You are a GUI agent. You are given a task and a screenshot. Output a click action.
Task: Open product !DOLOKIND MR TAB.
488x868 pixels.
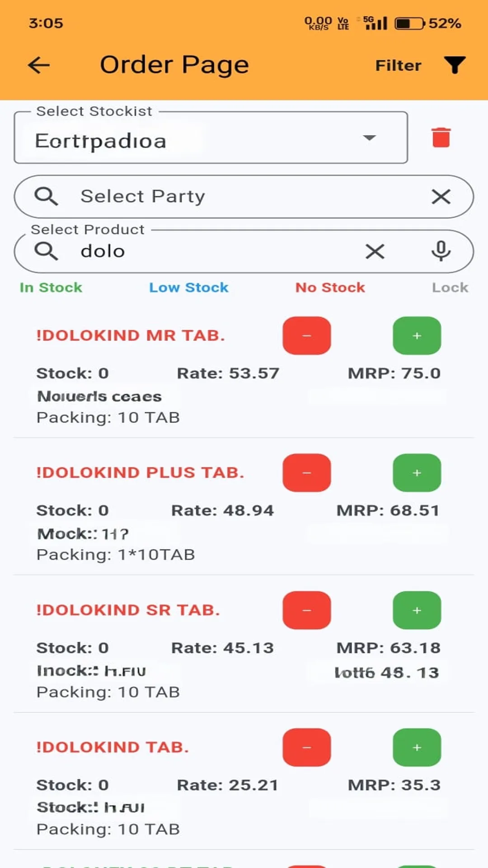(131, 335)
